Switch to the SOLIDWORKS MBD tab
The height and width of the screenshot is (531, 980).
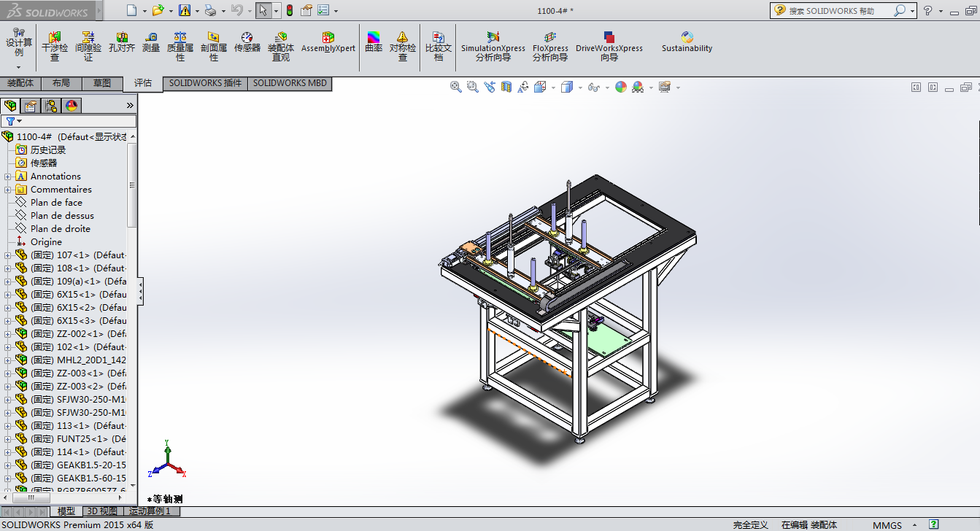(290, 83)
